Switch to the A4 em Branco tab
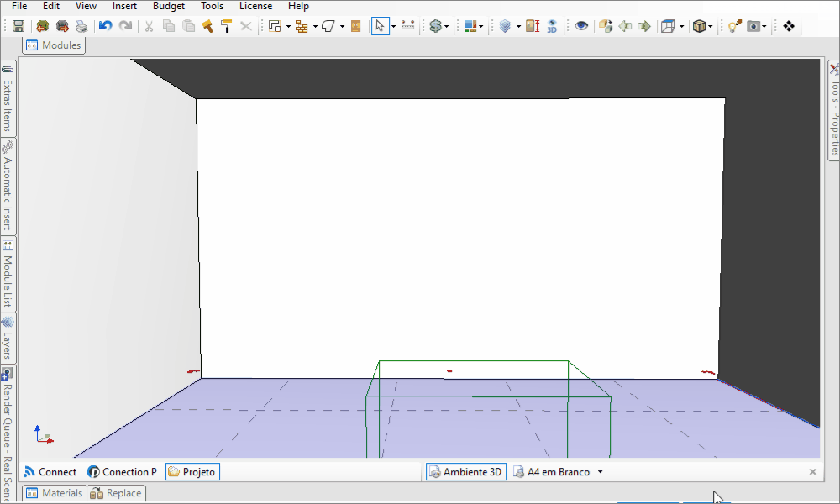This screenshot has height=504, width=840. (552, 472)
